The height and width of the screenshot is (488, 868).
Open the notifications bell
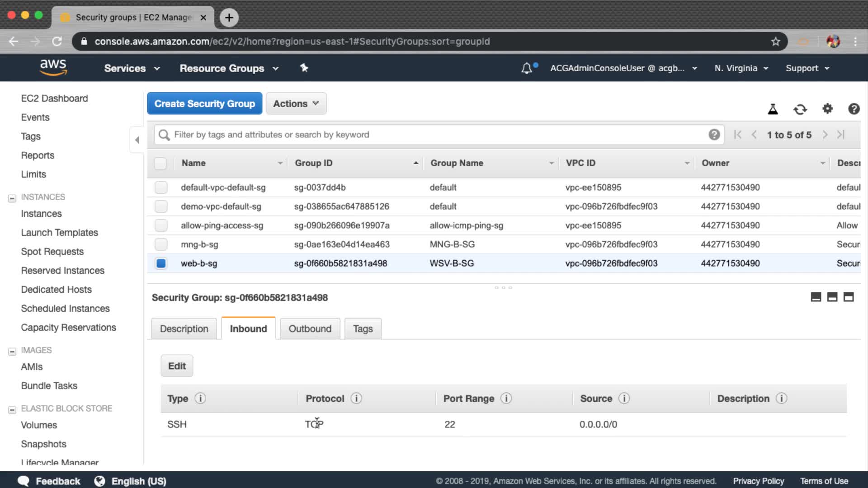(x=527, y=68)
